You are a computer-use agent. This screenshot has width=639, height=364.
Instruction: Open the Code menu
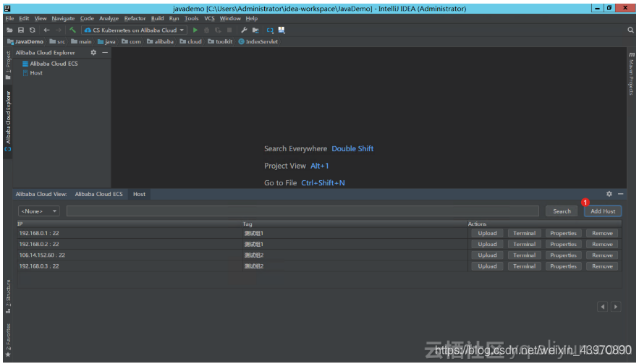pos(87,18)
